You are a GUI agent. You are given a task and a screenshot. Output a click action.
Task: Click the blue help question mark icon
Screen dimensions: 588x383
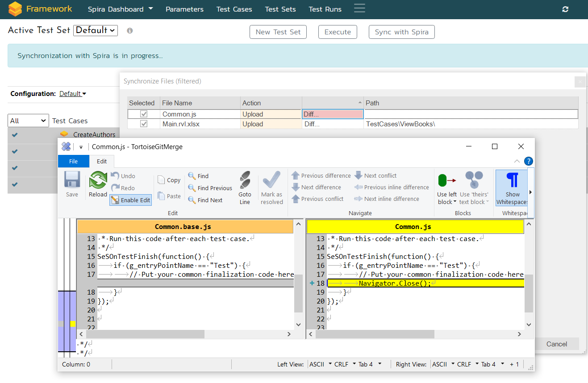528,162
